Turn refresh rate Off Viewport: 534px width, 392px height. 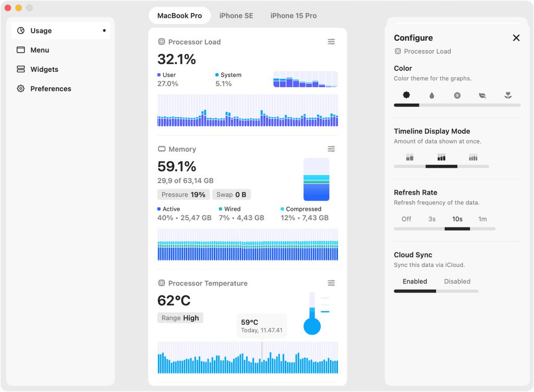tap(406, 219)
